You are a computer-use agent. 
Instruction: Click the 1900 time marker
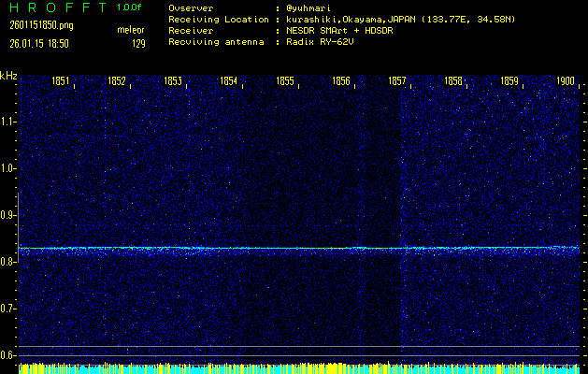tap(566, 81)
